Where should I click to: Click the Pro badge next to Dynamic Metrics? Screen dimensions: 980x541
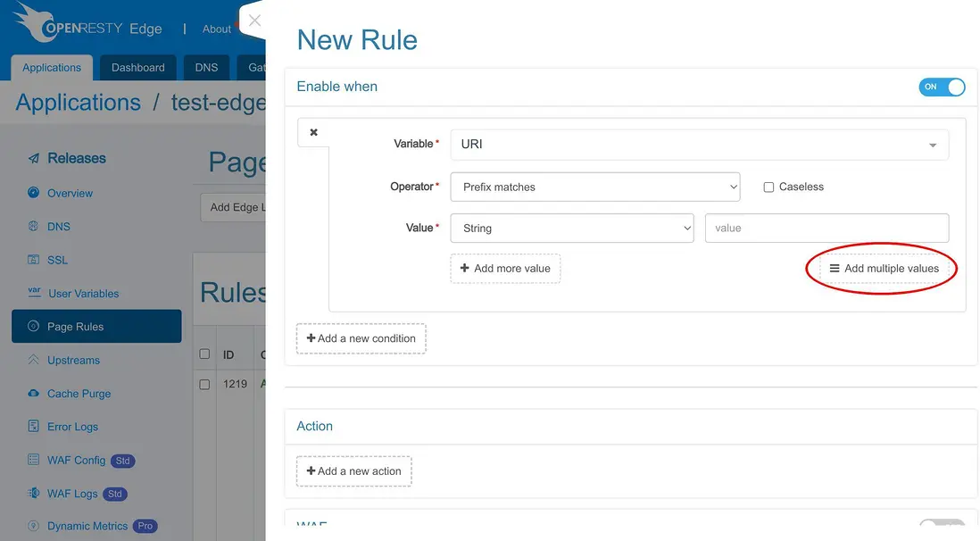pos(145,526)
